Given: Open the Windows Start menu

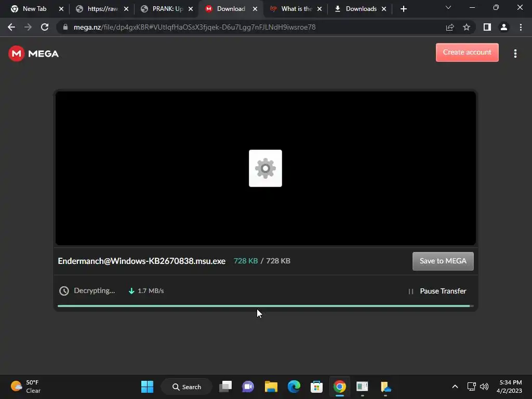Looking at the screenshot, I should click(x=147, y=387).
